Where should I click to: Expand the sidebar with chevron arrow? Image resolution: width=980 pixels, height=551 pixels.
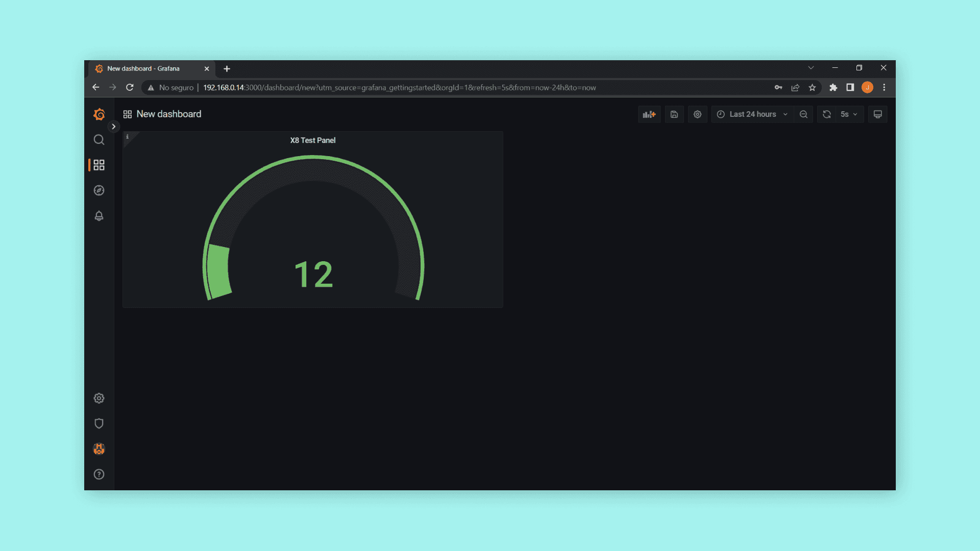113,127
